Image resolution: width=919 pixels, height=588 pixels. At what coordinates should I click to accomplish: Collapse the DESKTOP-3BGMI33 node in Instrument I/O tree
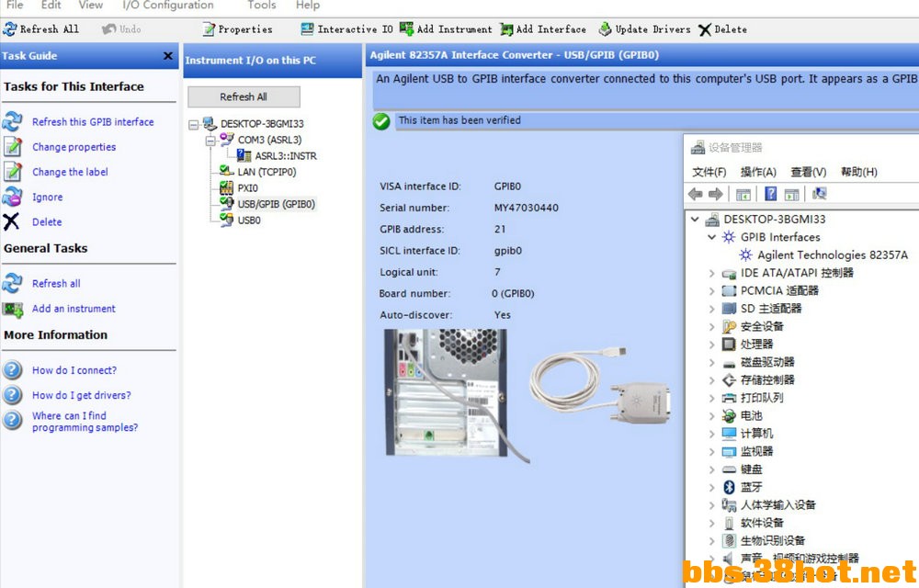(x=193, y=124)
